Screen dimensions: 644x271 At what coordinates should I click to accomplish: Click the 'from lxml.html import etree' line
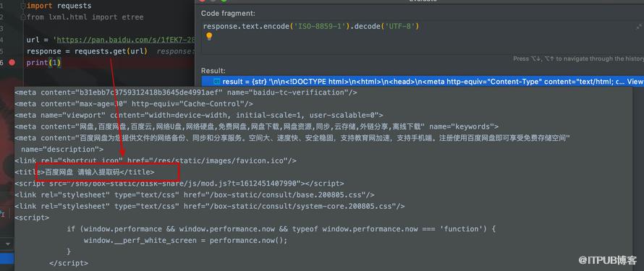tap(85, 17)
